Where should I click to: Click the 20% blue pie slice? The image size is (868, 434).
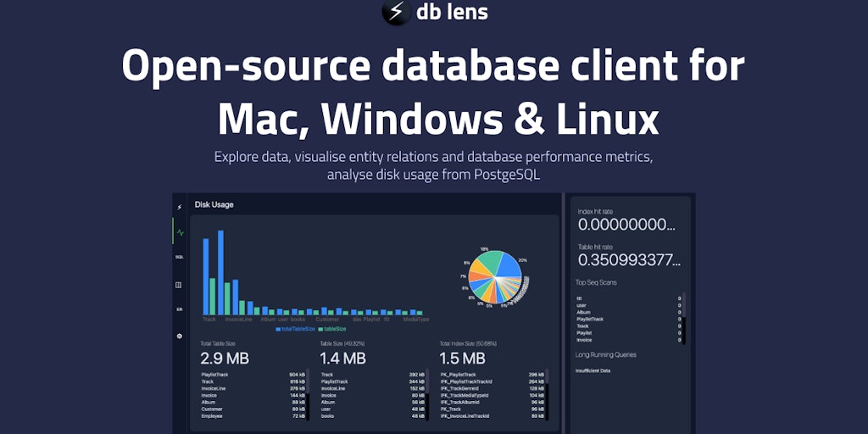click(509, 265)
